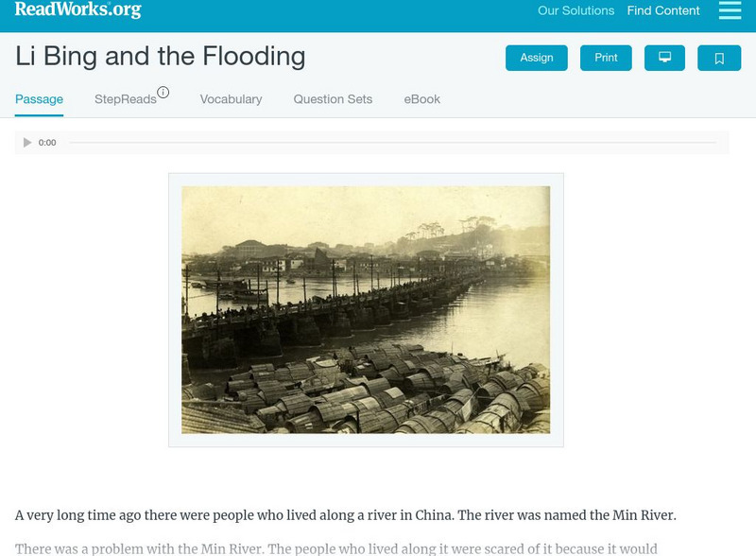Click the StepReads info icon
The height and width of the screenshot is (556, 756).
(x=163, y=91)
